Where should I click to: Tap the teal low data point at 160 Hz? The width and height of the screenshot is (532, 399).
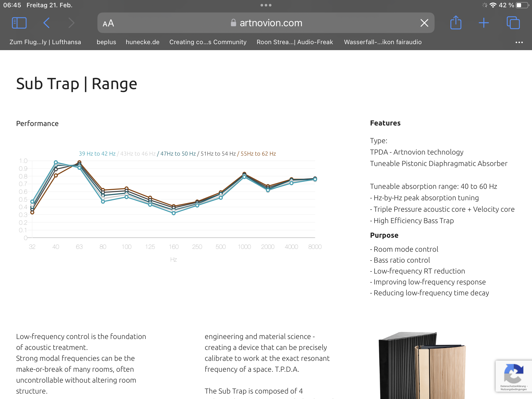coord(174,213)
